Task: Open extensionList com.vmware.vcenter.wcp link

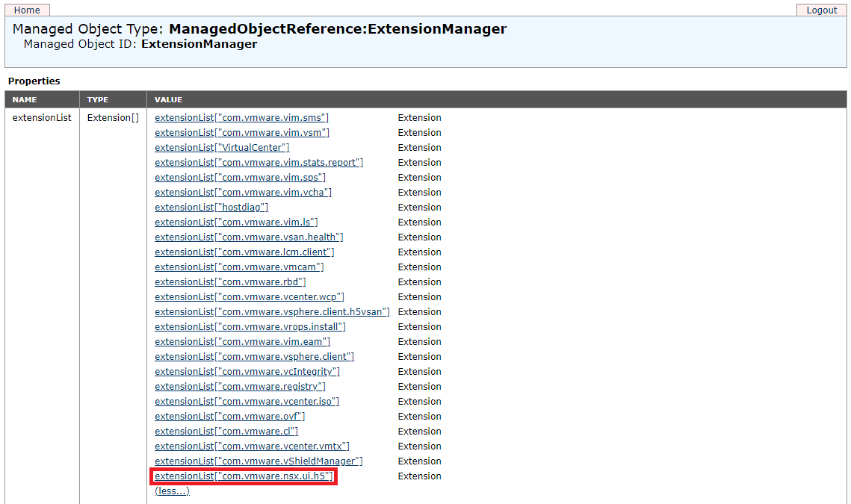Action: [x=249, y=296]
